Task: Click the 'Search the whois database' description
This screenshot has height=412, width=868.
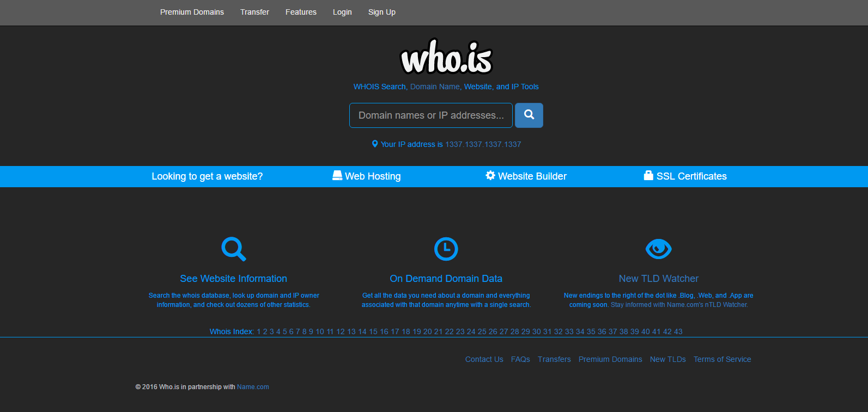Action: [234, 300]
